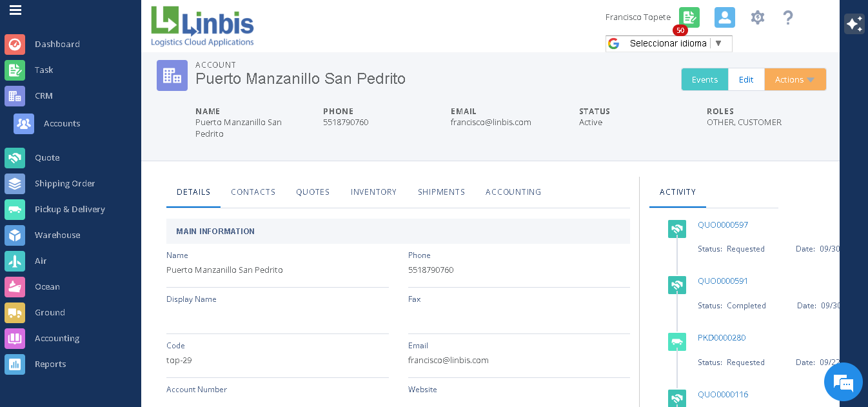Open Shipping Order in sidebar

(65, 184)
